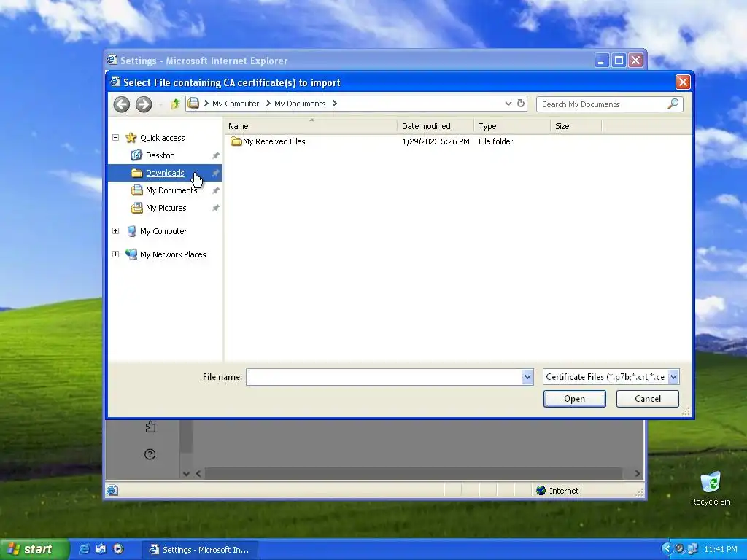
Task: Expand chevron after My Documents in path
Action: pos(334,104)
